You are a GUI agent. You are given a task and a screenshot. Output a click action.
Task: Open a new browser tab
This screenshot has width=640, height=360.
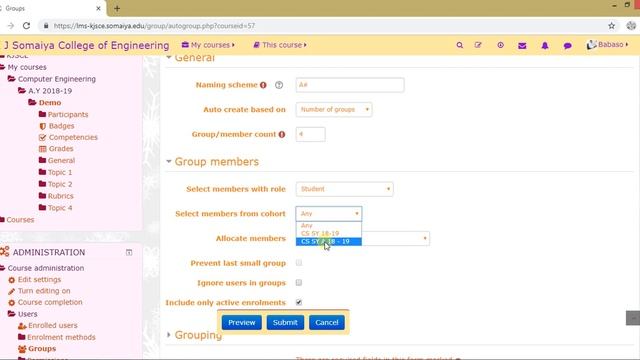pos(117,8)
